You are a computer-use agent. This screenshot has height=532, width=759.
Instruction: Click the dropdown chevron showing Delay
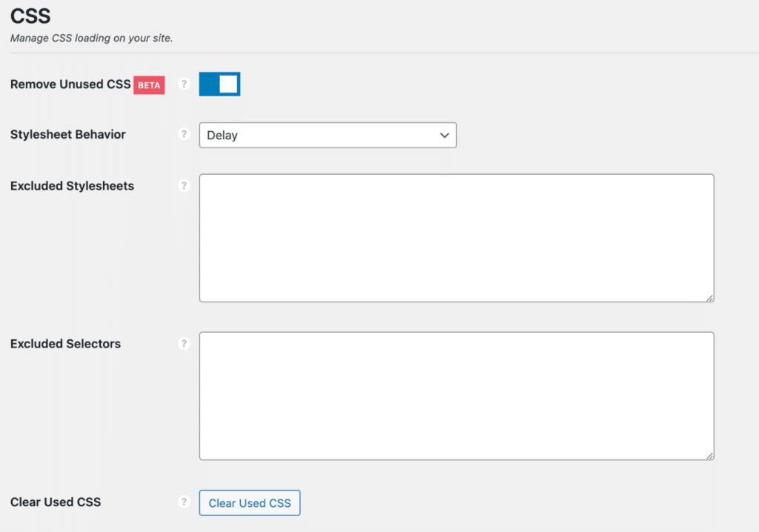(444, 135)
